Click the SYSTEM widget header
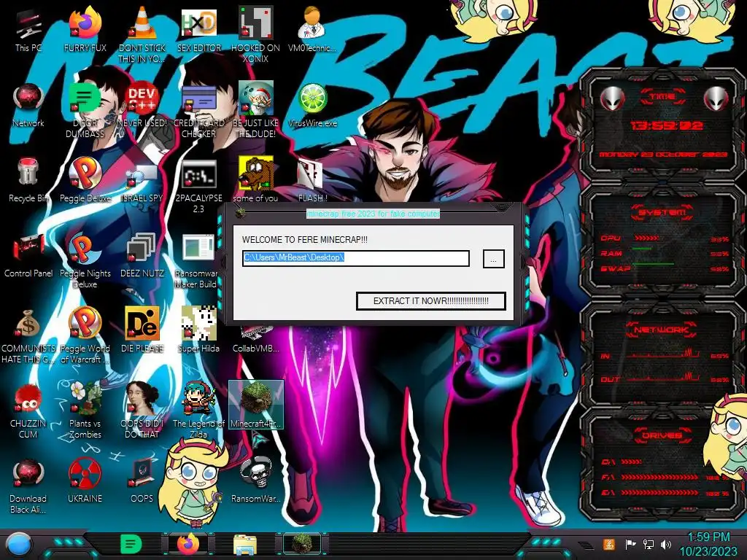This screenshot has height=560, width=747. [x=662, y=212]
